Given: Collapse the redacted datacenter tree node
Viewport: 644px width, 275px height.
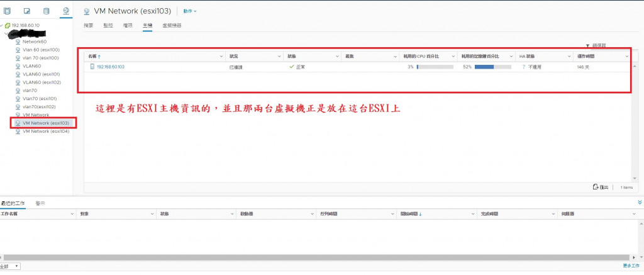Looking at the screenshot, I should tap(5, 34).
